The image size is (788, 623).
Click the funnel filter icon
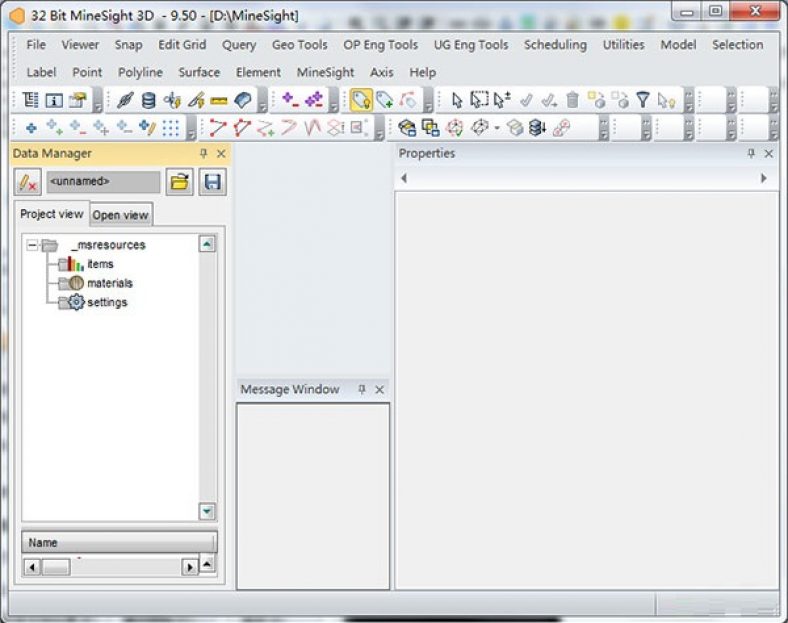click(643, 99)
